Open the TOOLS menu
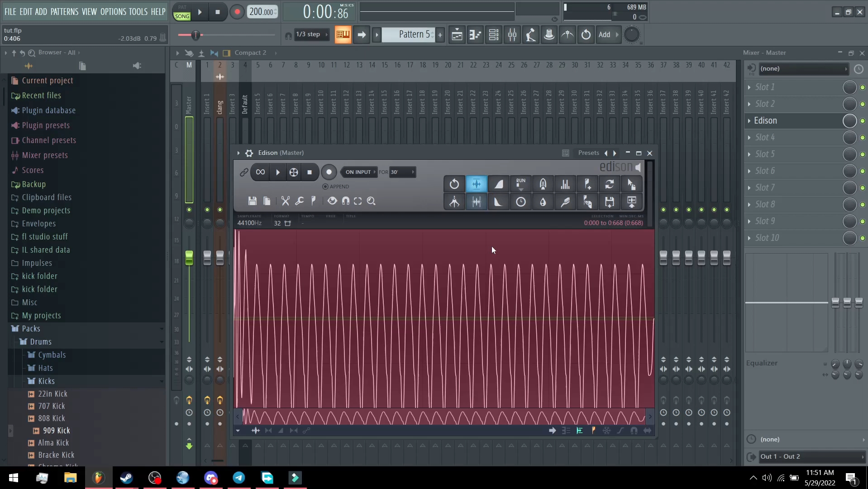This screenshot has height=489, width=868. click(138, 12)
